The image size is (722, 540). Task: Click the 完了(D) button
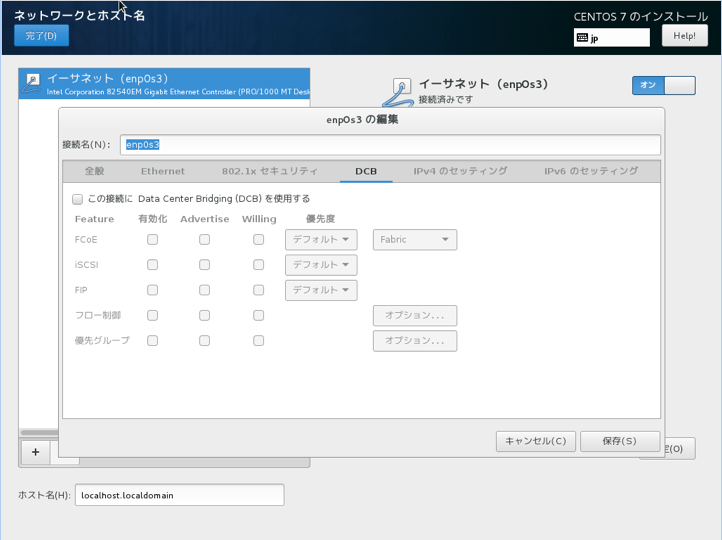coord(41,35)
